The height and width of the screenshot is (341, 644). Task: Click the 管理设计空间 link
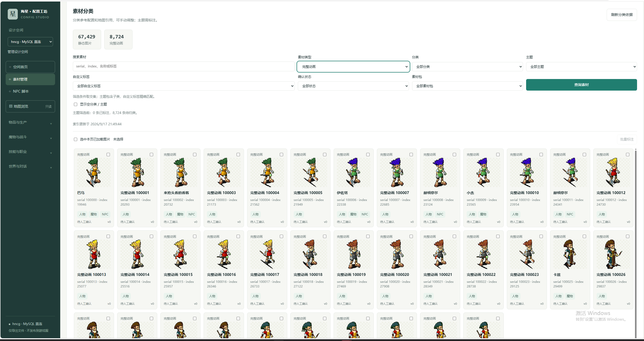(x=18, y=52)
